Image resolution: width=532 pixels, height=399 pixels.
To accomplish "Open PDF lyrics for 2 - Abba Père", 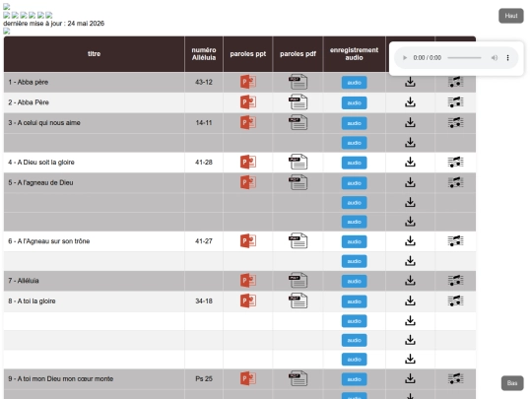I will (298, 102).
